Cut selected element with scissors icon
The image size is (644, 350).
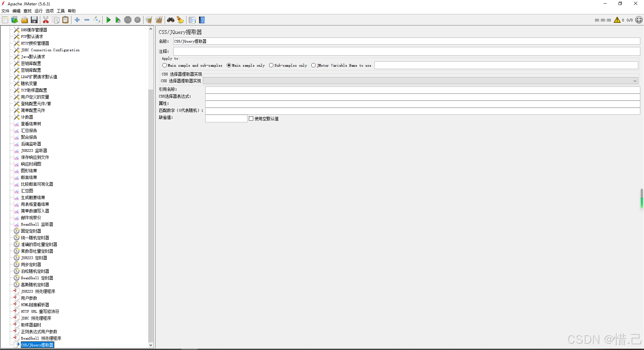pyautogui.click(x=46, y=20)
